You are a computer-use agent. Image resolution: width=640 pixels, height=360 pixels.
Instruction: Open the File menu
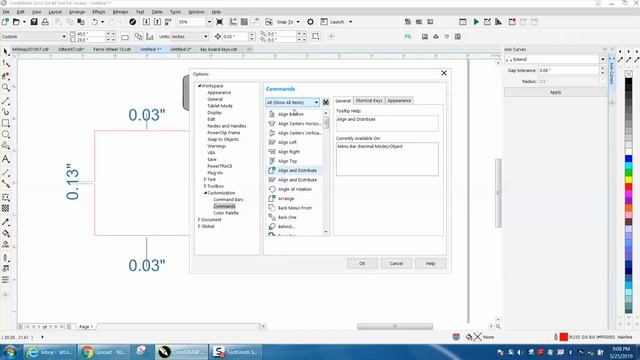click(6, 12)
